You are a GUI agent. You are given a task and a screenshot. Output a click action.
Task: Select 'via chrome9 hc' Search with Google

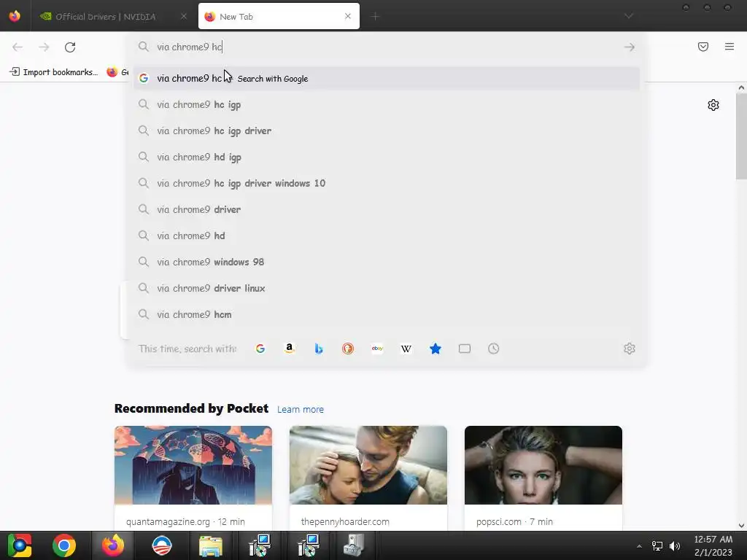pos(387,78)
